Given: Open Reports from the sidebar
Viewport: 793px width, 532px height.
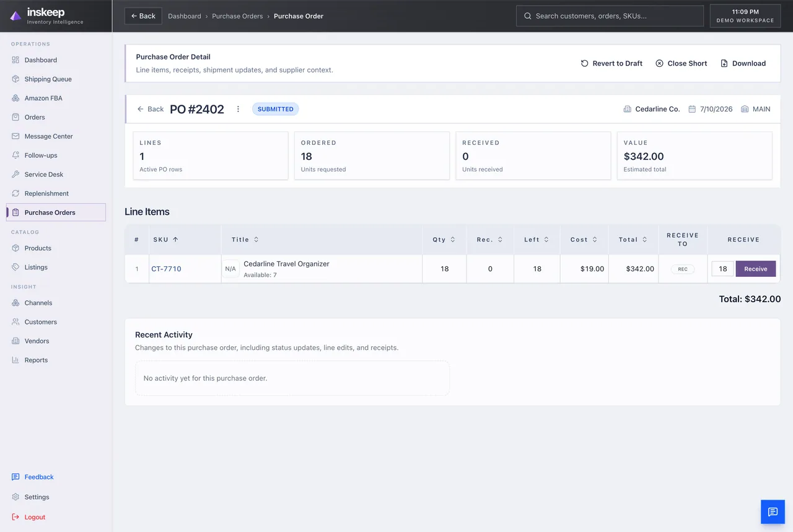Looking at the screenshot, I should (56, 360).
